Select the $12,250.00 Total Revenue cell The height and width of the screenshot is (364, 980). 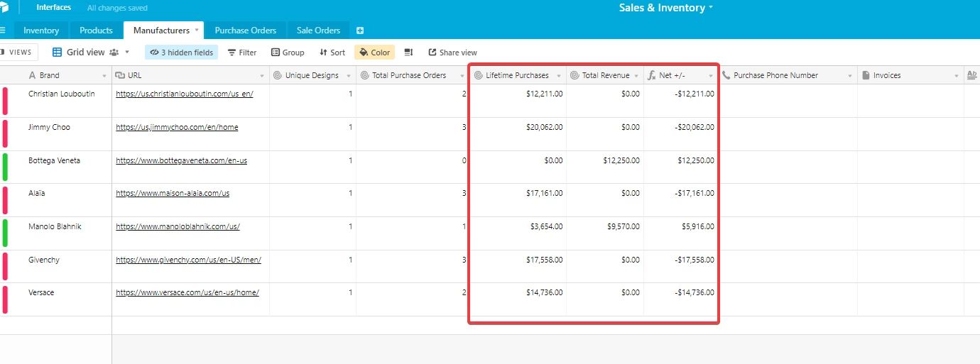(x=605, y=167)
